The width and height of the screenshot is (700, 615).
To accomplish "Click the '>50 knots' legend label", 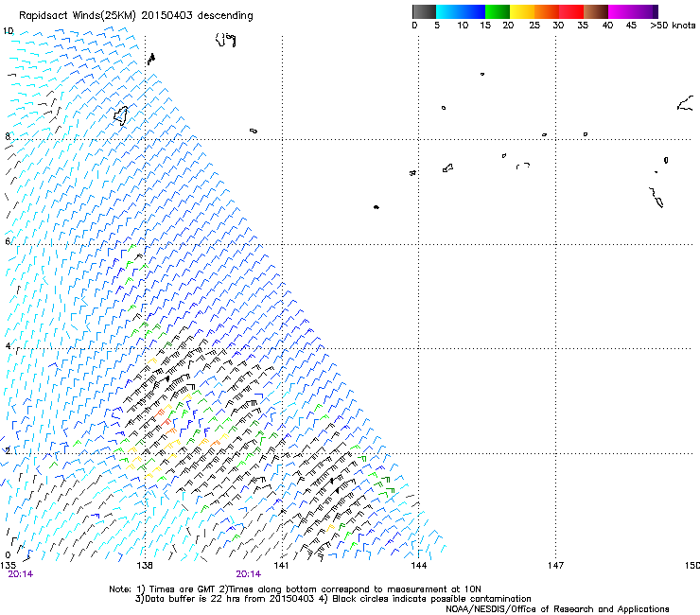I will pyautogui.click(x=673, y=26).
